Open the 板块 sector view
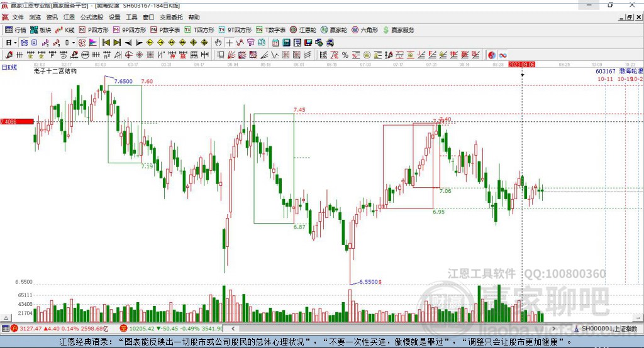The image size is (644, 348). tap(41, 30)
